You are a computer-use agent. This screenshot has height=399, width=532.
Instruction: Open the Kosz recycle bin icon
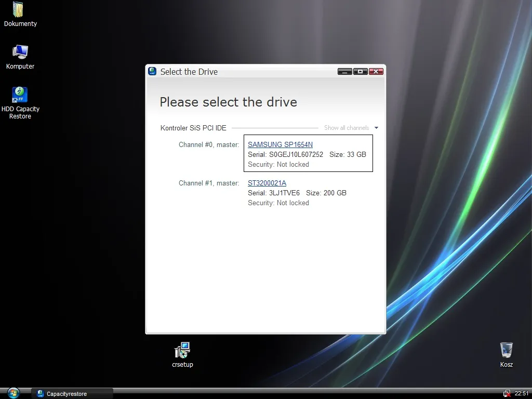pyautogui.click(x=506, y=351)
